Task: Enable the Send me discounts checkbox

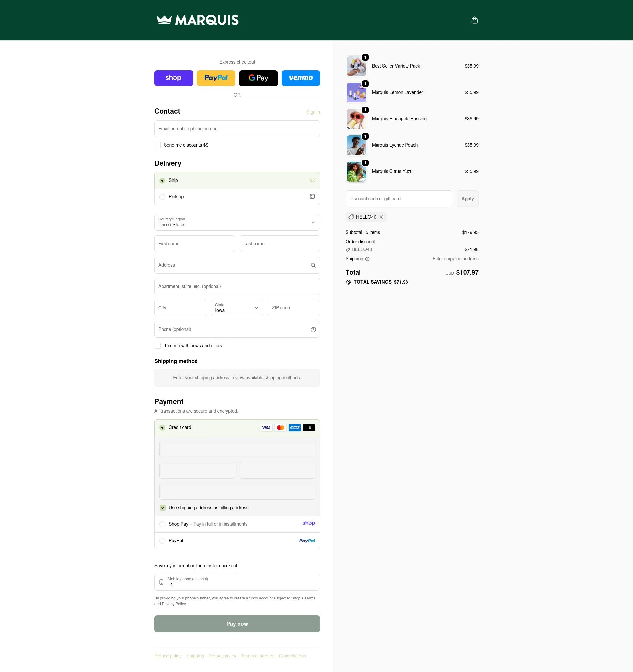Action: (x=158, y=145)
